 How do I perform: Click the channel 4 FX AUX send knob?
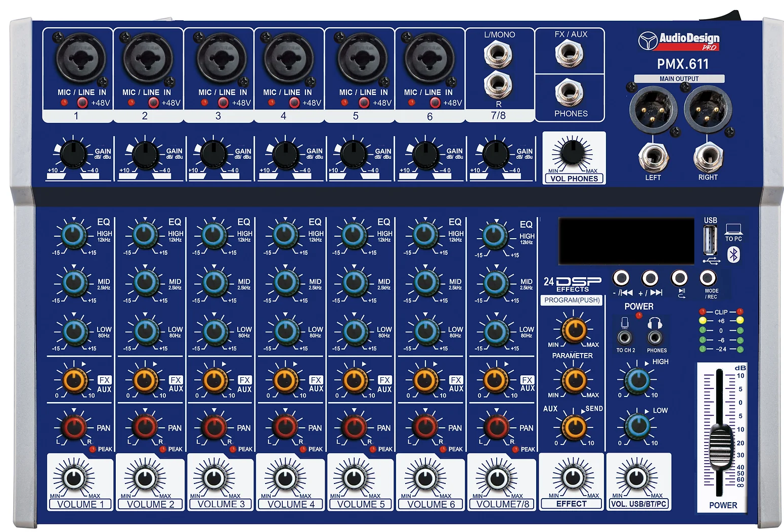[286, 380]
